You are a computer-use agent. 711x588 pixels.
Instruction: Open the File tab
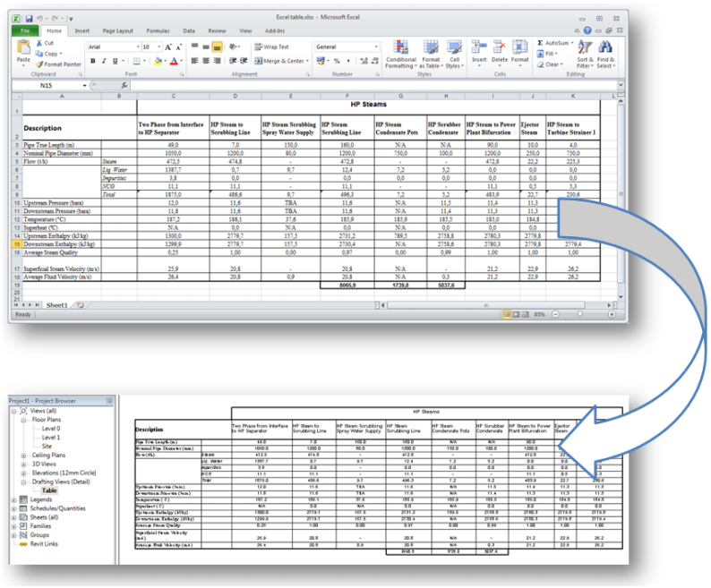click(x=25, y=30)
